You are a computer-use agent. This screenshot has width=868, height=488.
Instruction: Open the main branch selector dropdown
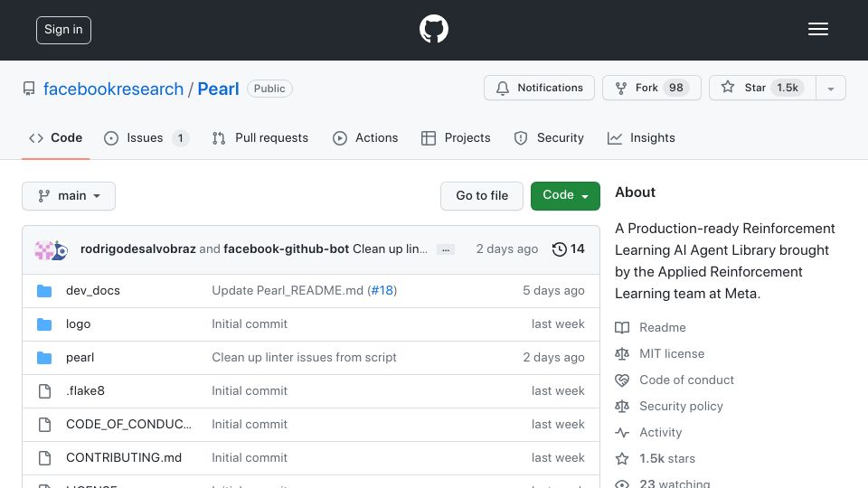point(69,196)
